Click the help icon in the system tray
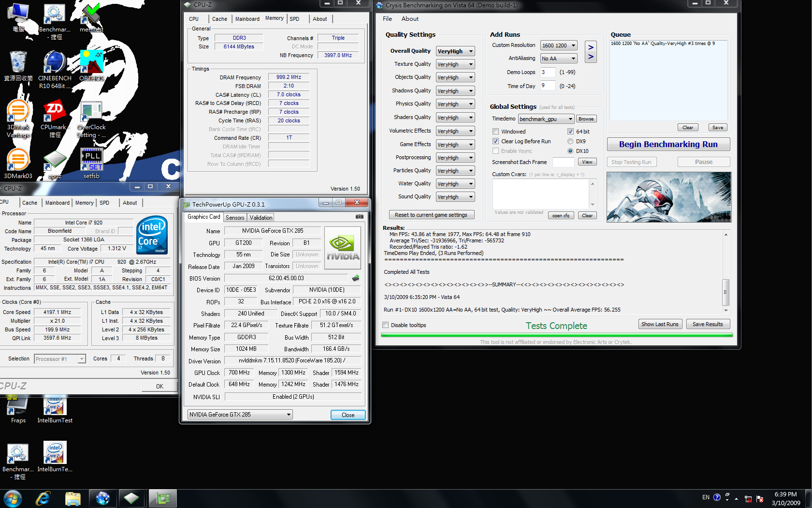Image resolution: width=812 pixels, height=508 pixels. (717, 497)
